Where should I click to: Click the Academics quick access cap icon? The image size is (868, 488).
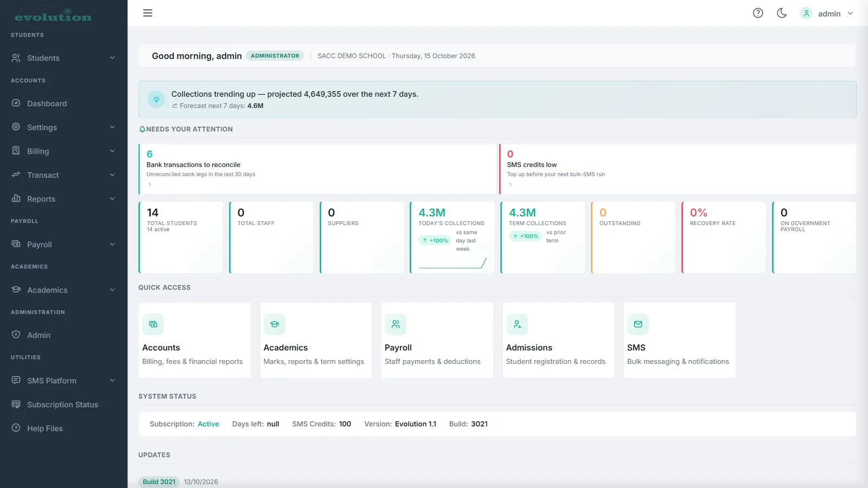275,324
